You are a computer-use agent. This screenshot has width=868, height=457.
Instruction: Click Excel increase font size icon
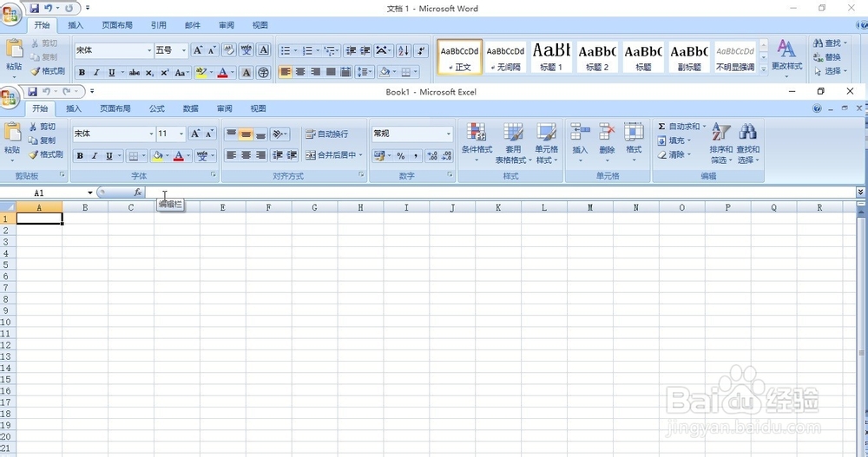click(195, 134)
